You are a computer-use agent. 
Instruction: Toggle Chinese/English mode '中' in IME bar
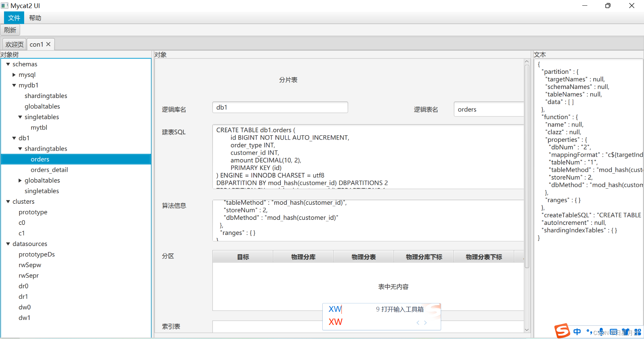point(577,332)
